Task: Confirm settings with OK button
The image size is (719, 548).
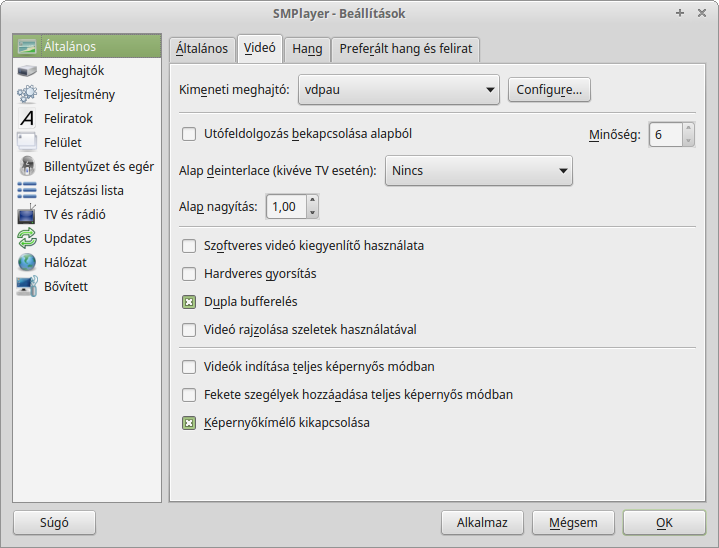Action: [664, 523]
